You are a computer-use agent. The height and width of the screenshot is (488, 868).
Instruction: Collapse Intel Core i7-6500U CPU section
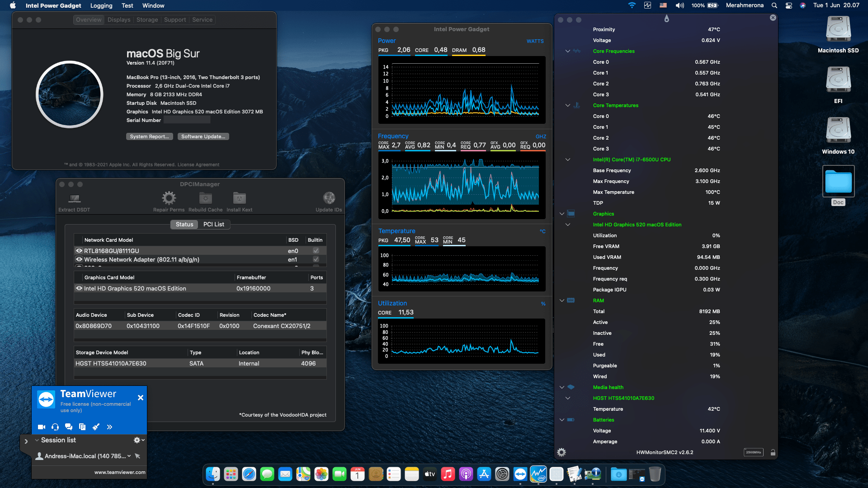(x=568, y=160)
